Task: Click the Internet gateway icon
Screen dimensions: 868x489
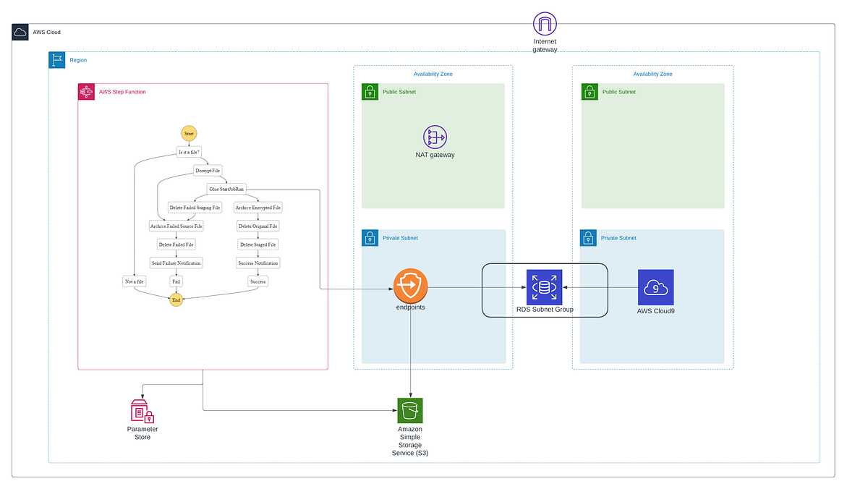Action: (545, 23)
